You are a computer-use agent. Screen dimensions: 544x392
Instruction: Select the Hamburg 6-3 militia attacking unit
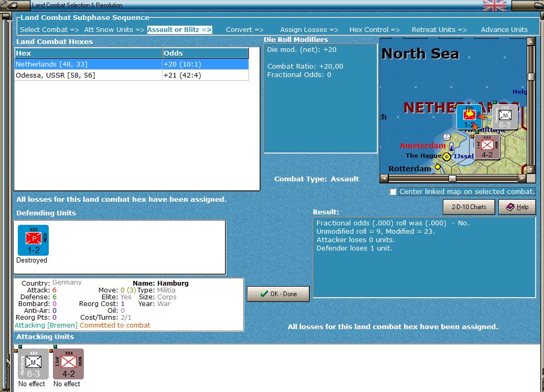34,364
